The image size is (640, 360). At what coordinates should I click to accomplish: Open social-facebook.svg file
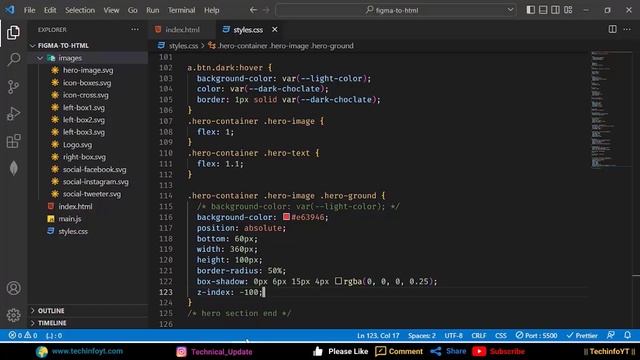(x=94, y=169)
